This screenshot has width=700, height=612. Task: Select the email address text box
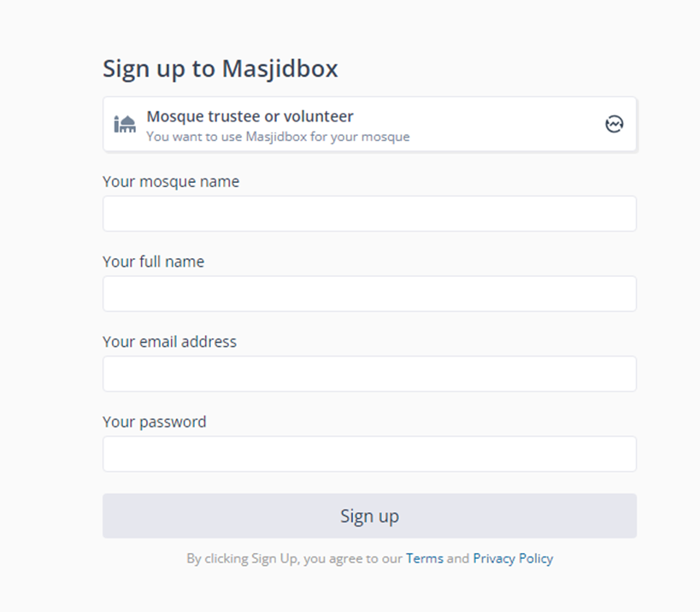[369, 374]
